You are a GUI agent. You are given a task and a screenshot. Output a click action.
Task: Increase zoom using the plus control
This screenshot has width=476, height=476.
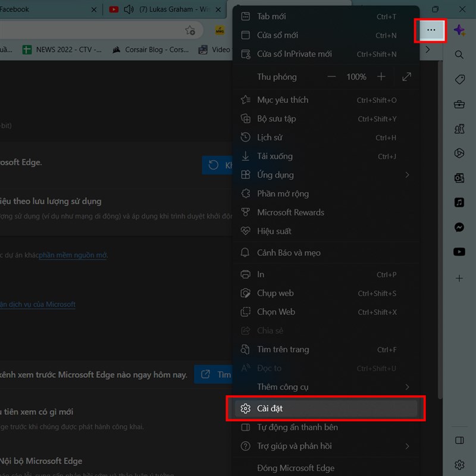[382, 77]
